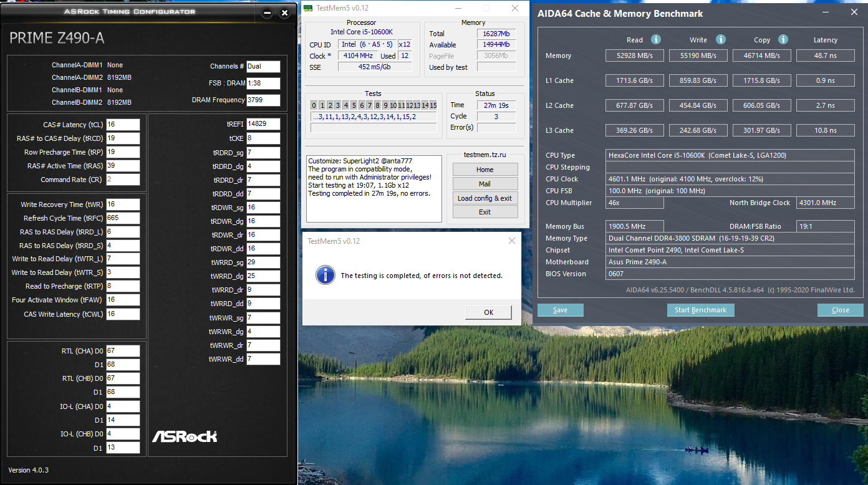This screenshot has height=485, width=868.
Task: Select the tWRRD_dg field showing 25
Action: pyautogui.click(x=263, y=276)
